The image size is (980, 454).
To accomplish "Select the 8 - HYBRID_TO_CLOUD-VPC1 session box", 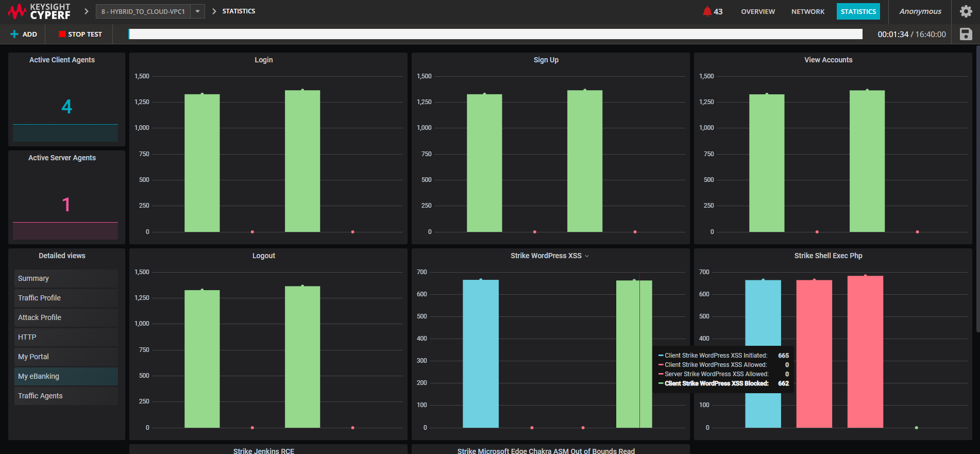I will (x=143, y=11).
